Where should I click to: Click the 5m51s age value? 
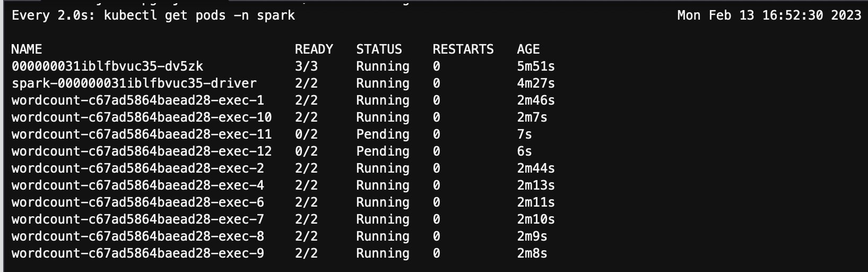pos(536,66)
